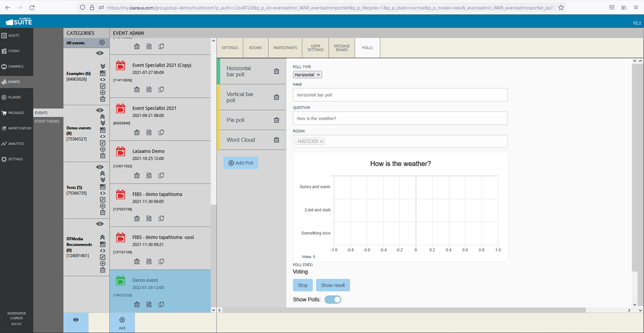Delete the Pie poll with its trash icon
The image size is (644, 333).
coord(276,120)
